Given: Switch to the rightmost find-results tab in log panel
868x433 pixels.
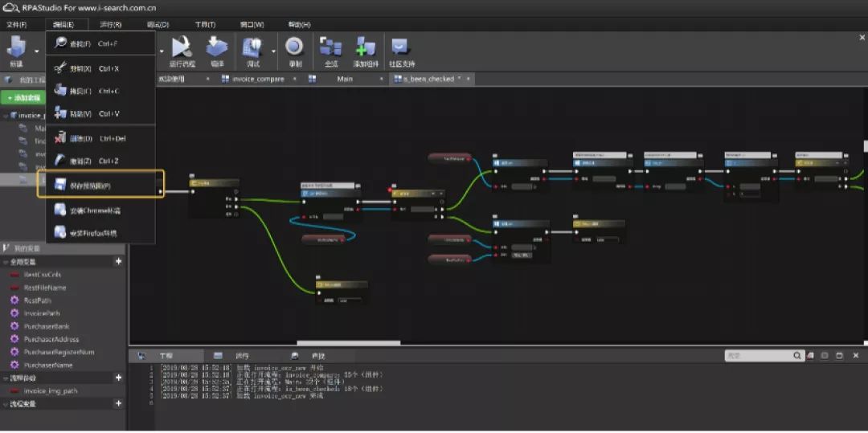Looking at the screenshot, I should (x=317, y=356).
